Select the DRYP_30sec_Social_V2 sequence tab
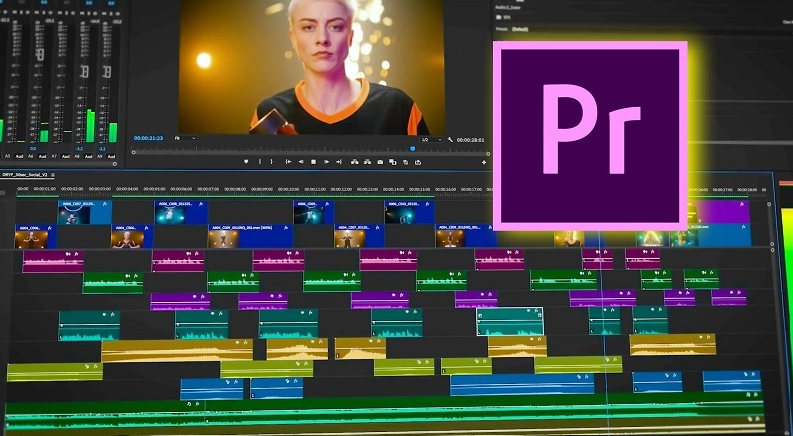 (x=25, y=175)
